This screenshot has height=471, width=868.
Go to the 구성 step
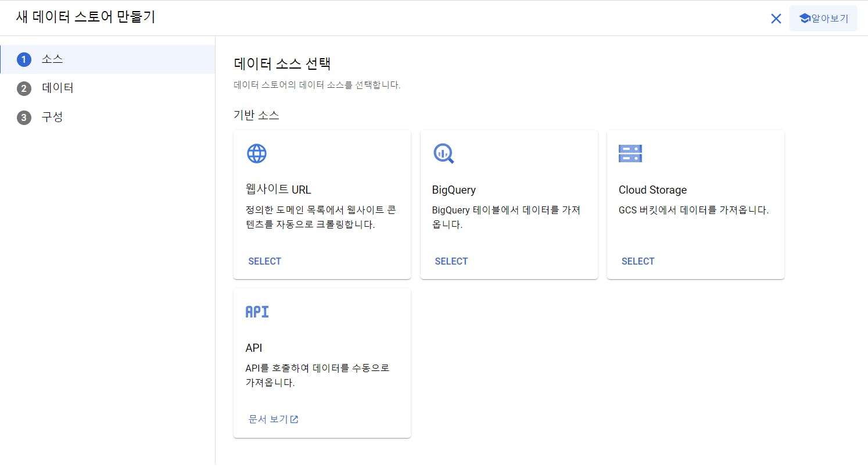[107, 117]
